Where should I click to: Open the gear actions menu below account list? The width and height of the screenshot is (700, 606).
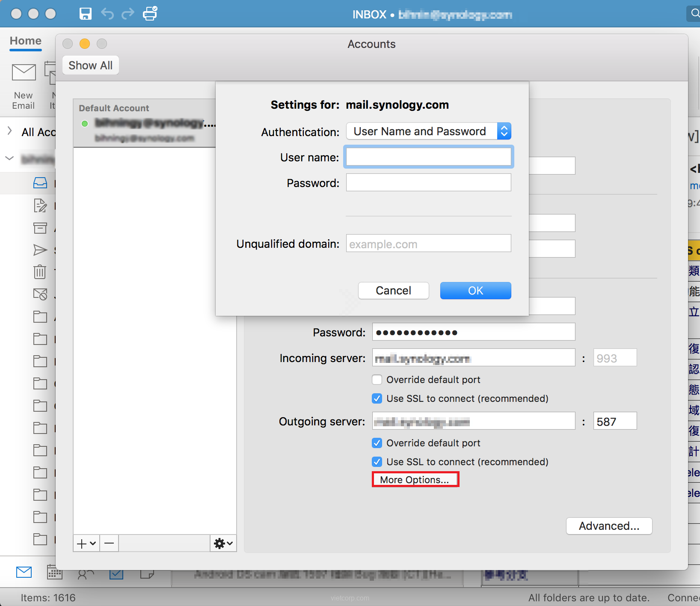[223, 544]
